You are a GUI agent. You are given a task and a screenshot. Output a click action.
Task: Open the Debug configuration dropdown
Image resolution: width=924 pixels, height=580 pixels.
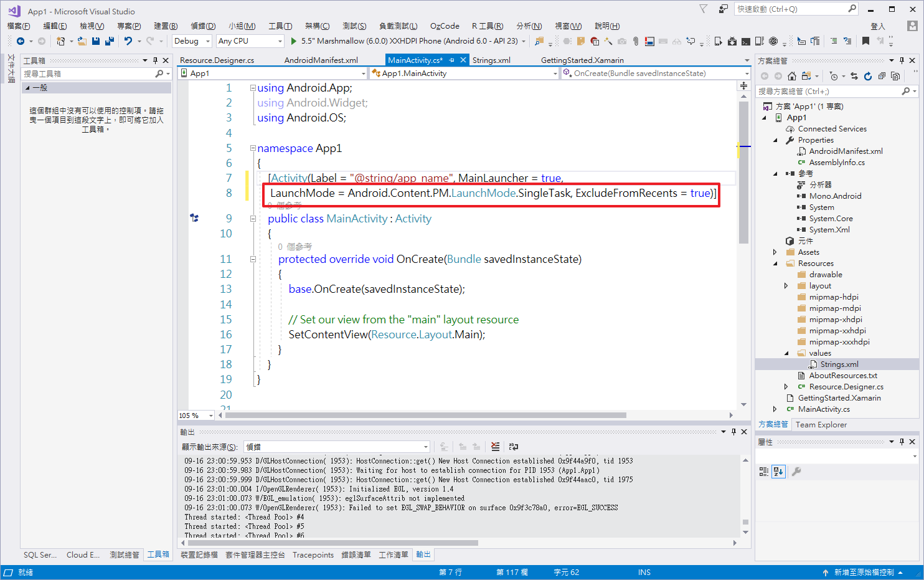click(x=192, y=41)
